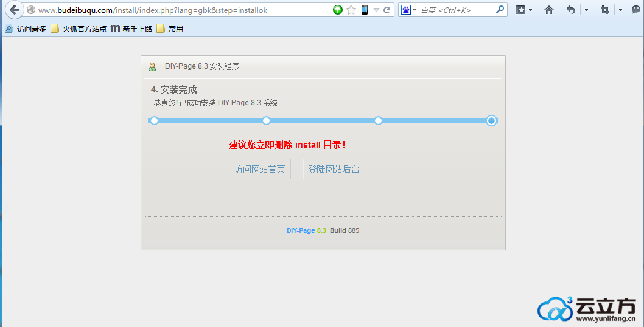Open the 常用 bookmark folder
The image size is (644, 327).
[x=170, y=29]
